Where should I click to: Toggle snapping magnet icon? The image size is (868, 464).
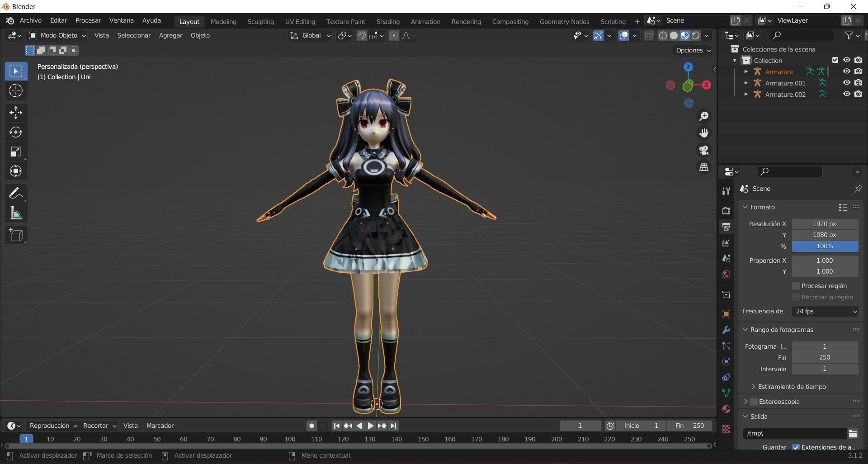[x=361, y=36]
